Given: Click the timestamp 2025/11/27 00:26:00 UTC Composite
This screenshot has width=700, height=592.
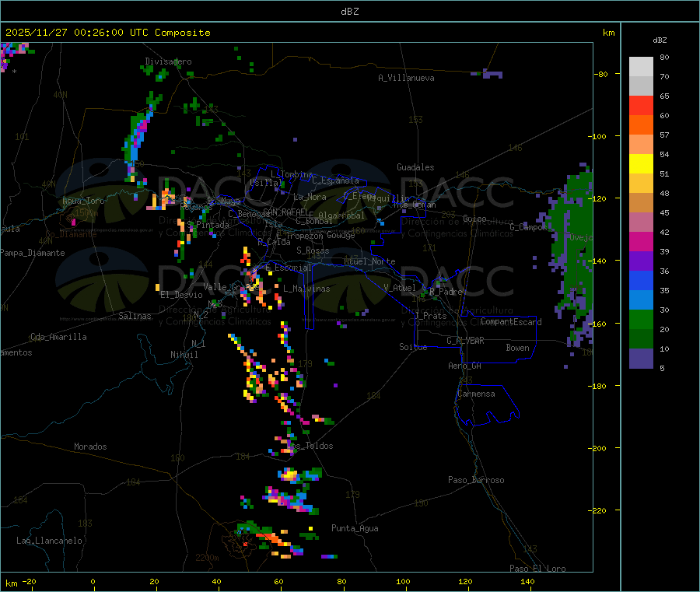Looking at the screenshot, I should coord(108,33).
